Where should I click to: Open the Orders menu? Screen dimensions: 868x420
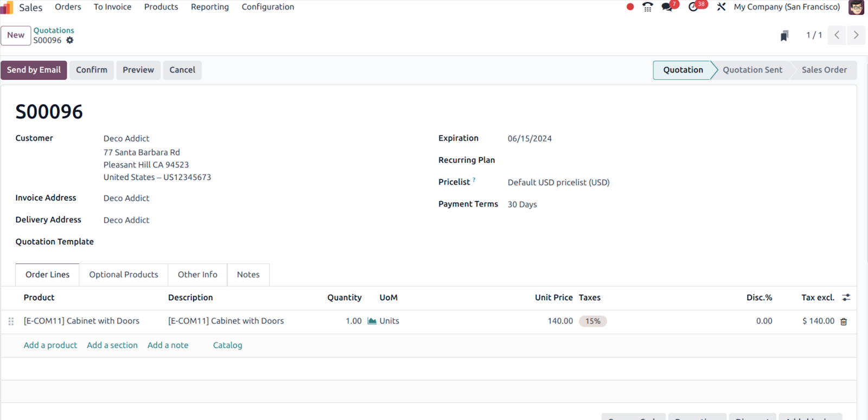[x=68, y=7]
